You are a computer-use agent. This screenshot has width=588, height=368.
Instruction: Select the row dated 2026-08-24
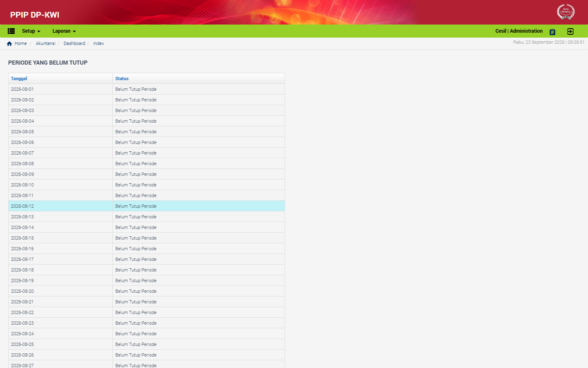point(147,334)
